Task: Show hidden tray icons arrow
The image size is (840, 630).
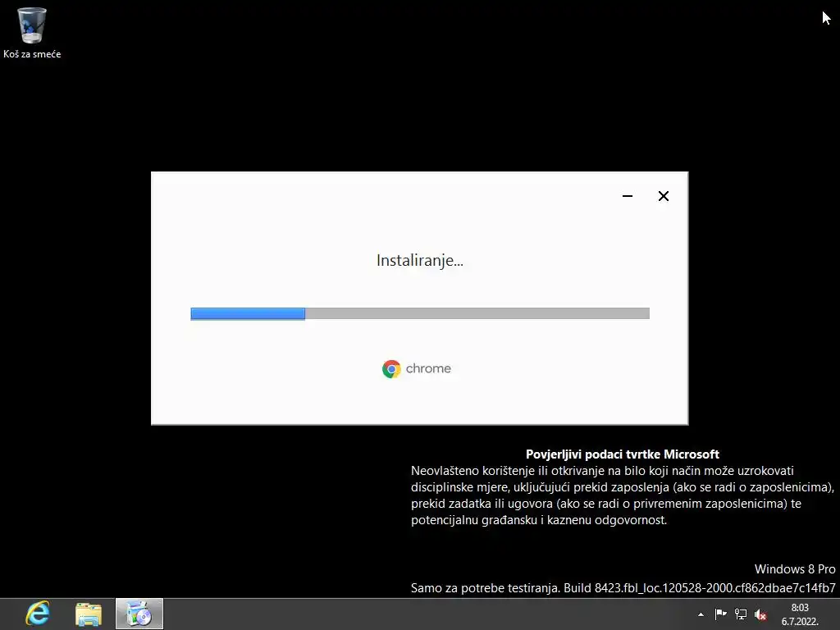Action: pos(701,614)
